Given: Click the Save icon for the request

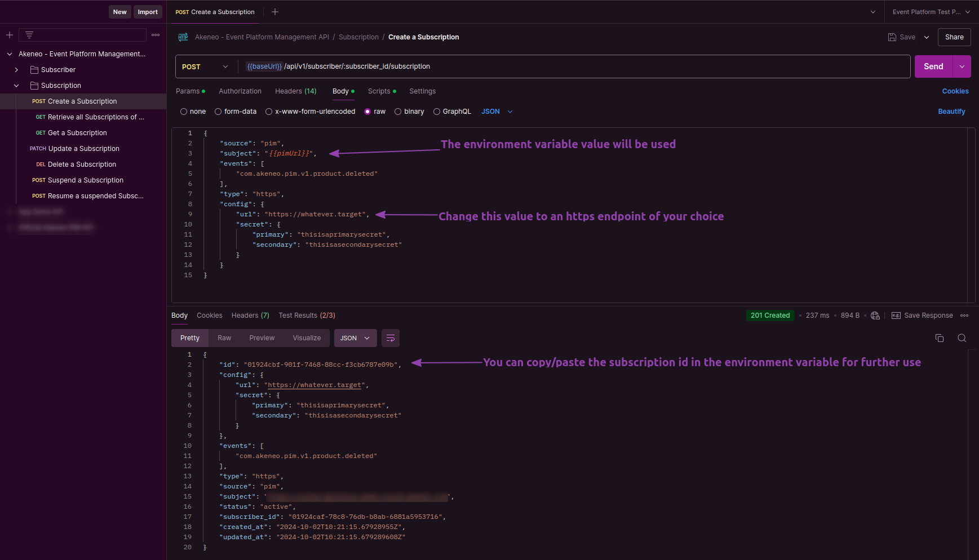Looking at the screenshot, I should (891, 37).
